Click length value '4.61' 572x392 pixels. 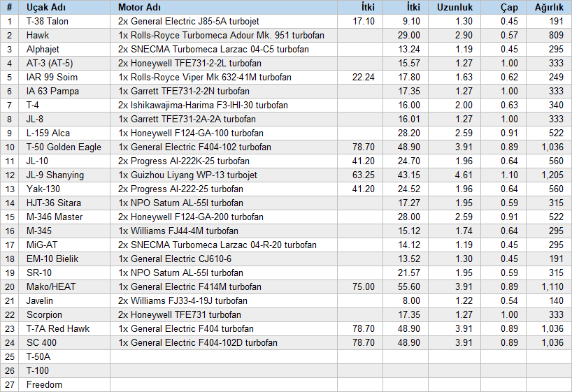tap(464, 175)
